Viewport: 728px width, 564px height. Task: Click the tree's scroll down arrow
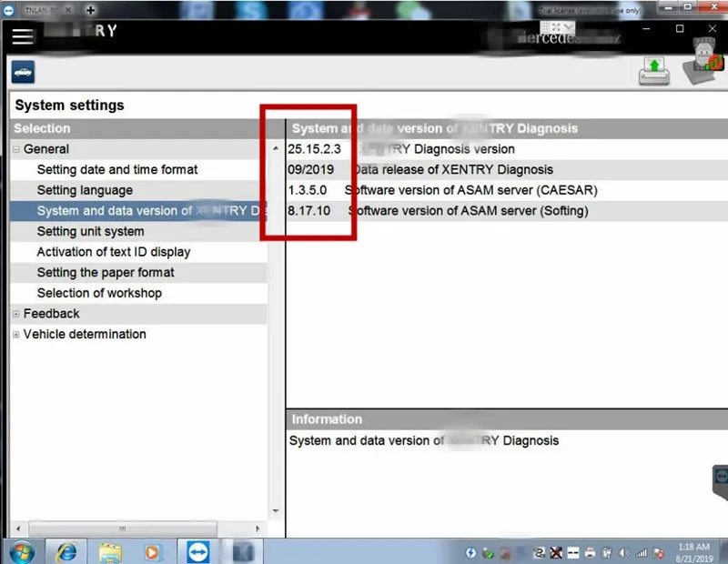tap(276, 511)
